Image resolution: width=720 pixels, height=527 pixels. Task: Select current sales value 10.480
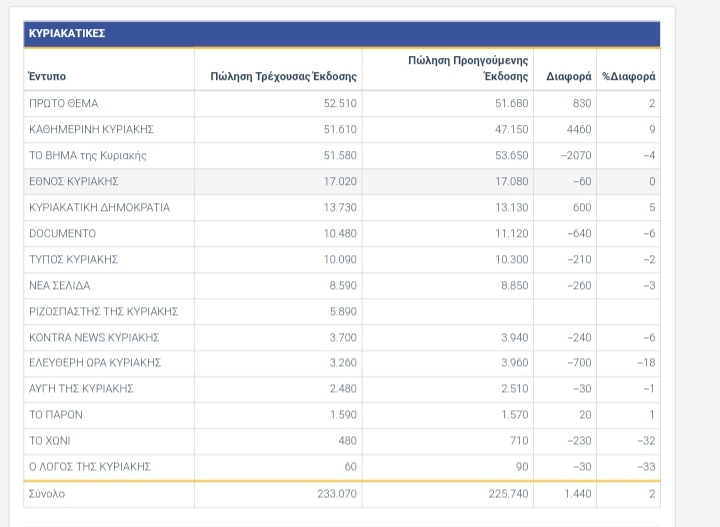pos(340,234)
